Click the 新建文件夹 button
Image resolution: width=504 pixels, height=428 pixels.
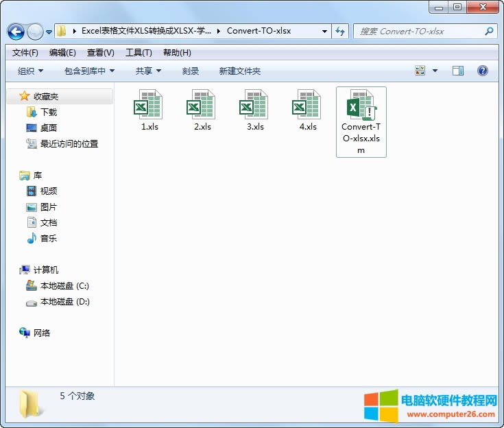click(240, 71)
